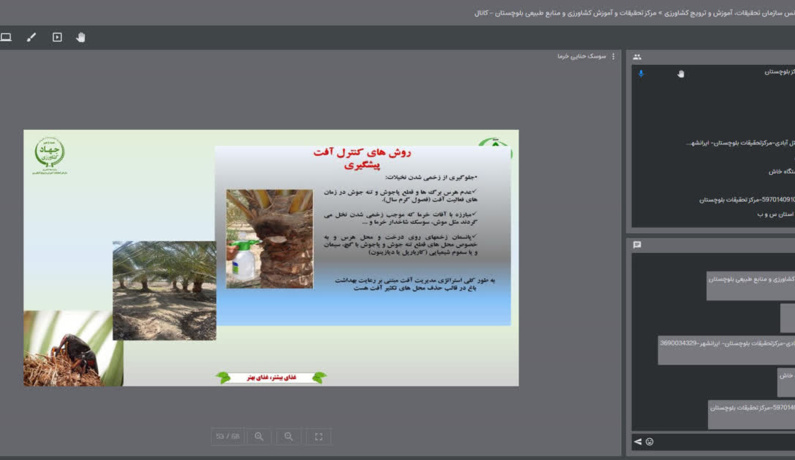Image resolution: width=795 pixels, height=460 pixels.
Task: Open the emoji picker in chat
Action: [649, 442]
